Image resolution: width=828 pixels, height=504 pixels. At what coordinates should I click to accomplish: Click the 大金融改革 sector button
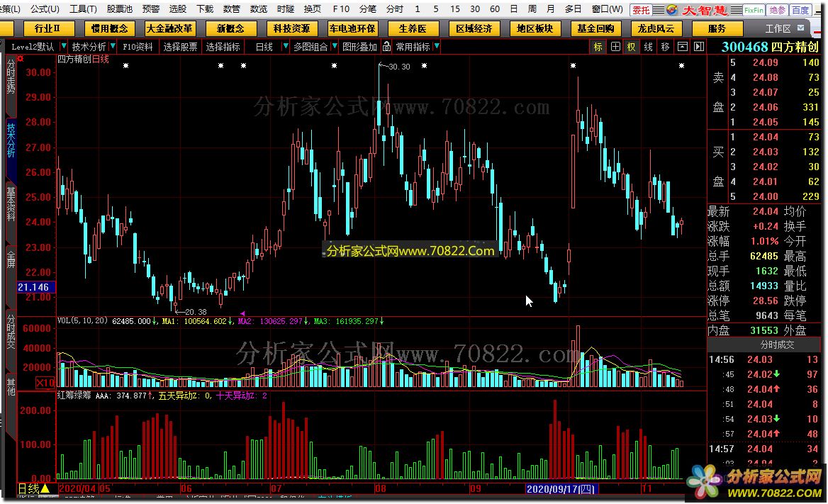tap(169, 28)
